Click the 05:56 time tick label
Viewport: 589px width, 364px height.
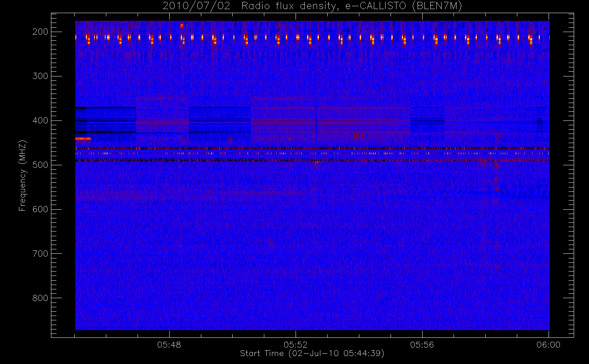(422, 345)
